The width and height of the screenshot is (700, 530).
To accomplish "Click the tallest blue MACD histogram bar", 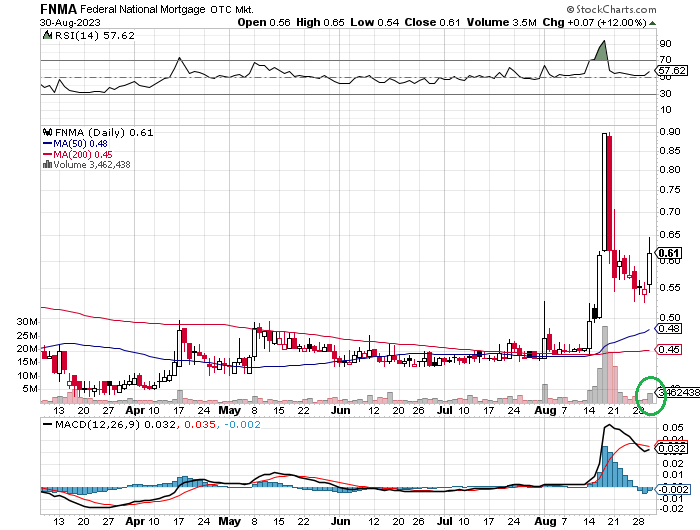I will pyautogui.click(x=605, y=466).
